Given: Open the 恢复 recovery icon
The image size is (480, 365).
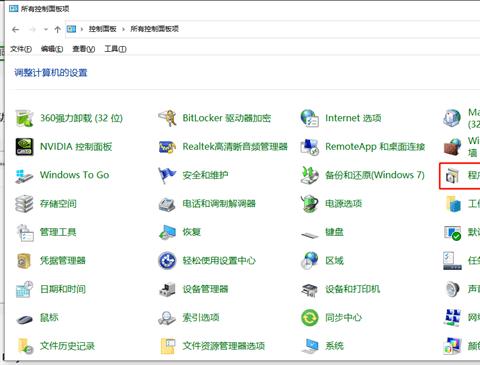Looking at the screenshot, I should (x=167, y=232).
